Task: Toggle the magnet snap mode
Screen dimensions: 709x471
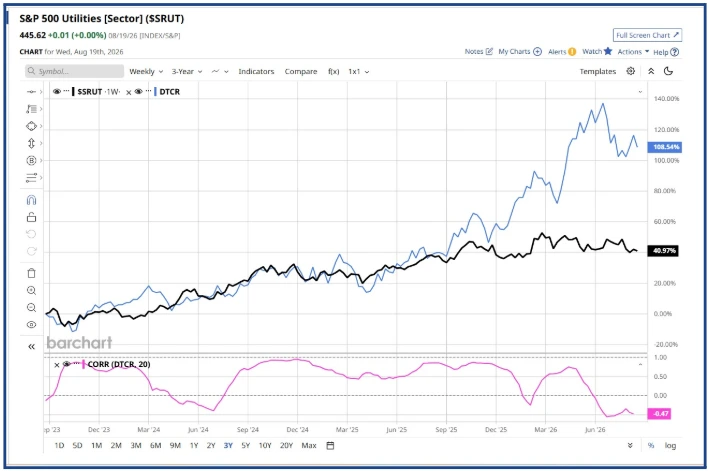Action: 31,200
